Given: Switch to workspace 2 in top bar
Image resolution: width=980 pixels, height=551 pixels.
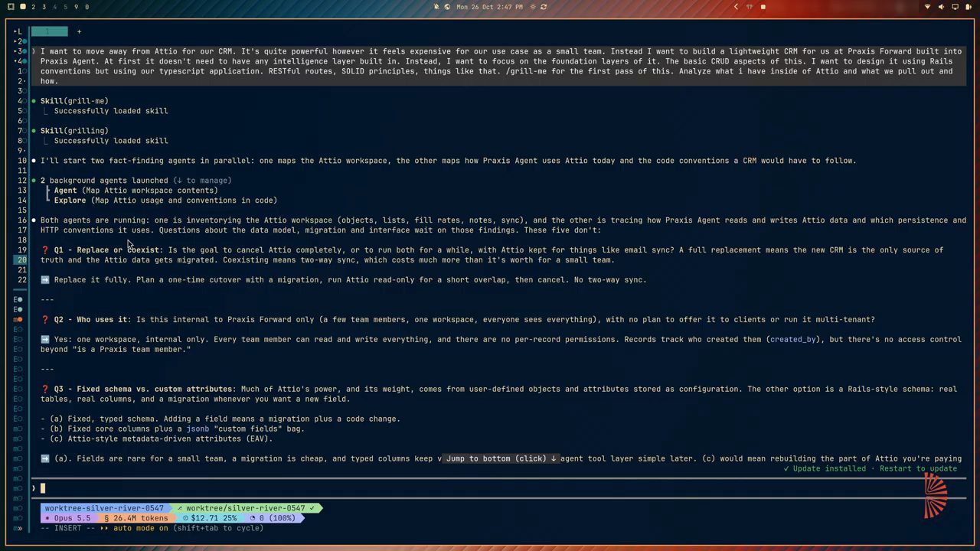Looking at the screenshot, I should click(33, 7).
